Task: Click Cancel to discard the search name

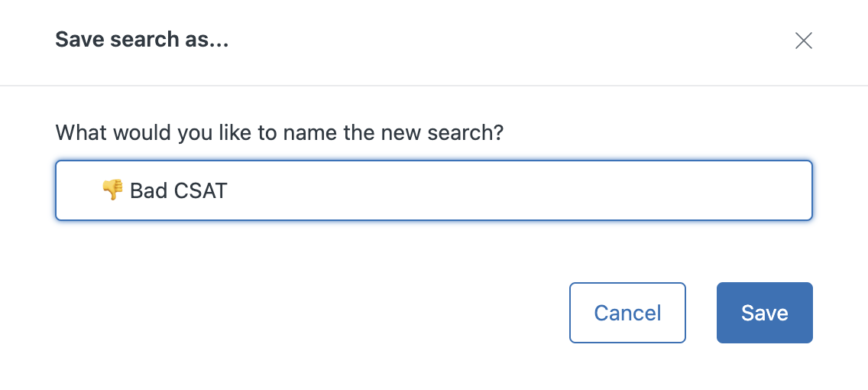Action: [627, 313]
